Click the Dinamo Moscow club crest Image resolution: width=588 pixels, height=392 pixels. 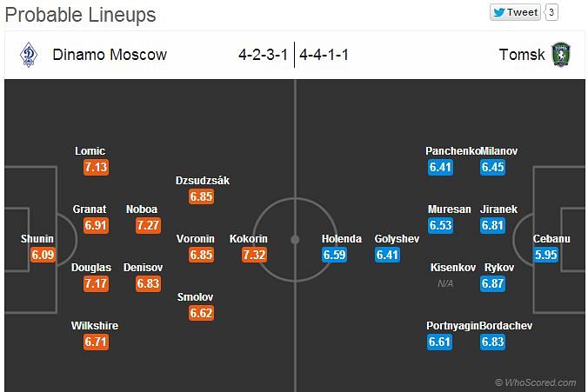click(x=29, y=55)
